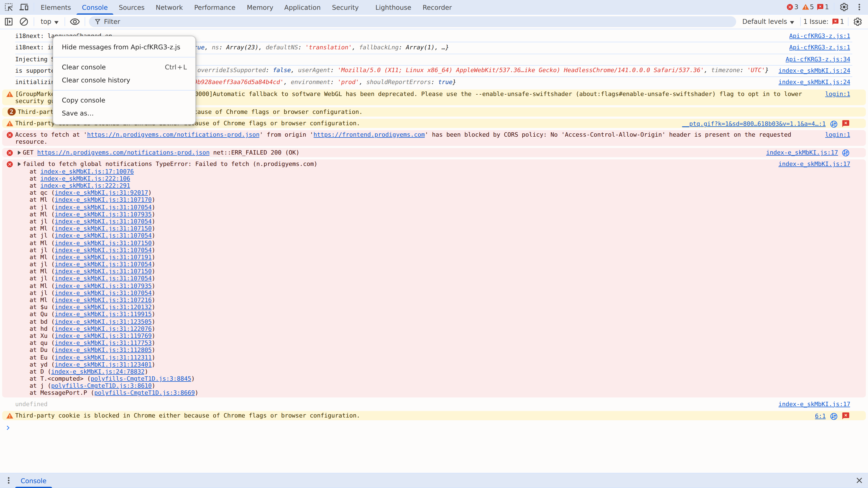Viewport: 868px width, 488px height.
Task: Switch to the Application tab
Action: (x=302, y=7)
